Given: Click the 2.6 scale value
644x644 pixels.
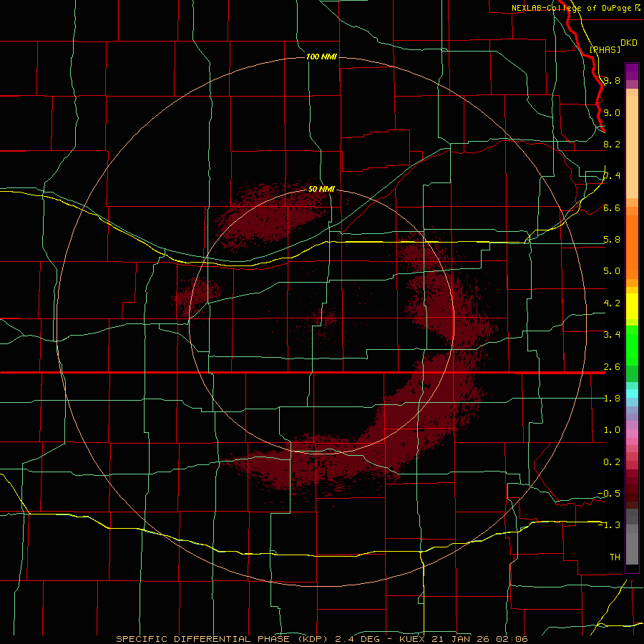Looking at the screenshot, I should tap(612, 367).
